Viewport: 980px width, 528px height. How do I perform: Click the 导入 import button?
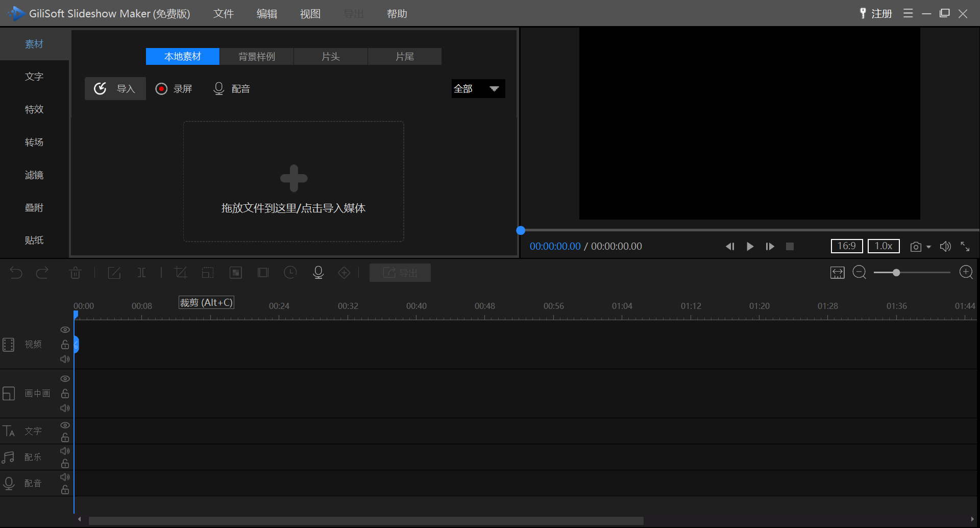(x=115, y=89)
